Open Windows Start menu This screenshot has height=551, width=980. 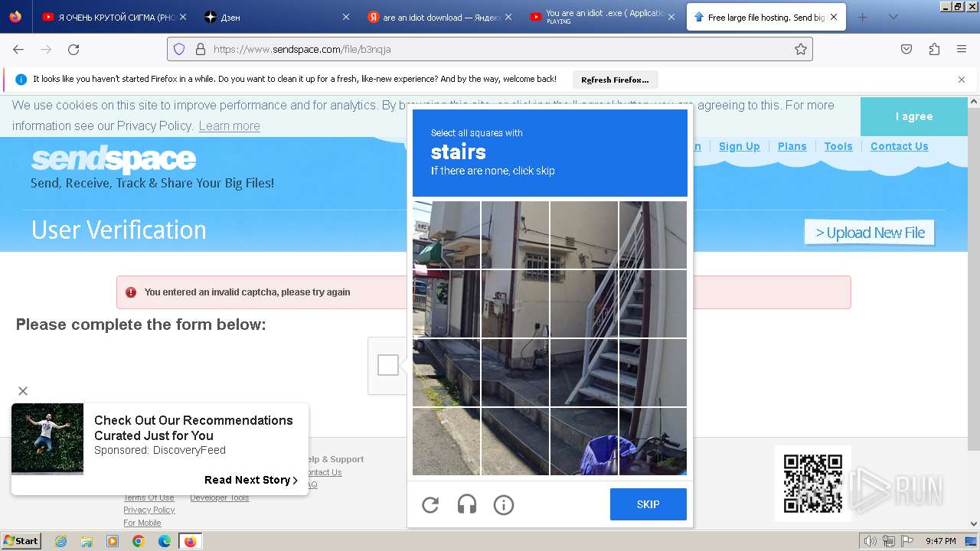coord(21,541)
